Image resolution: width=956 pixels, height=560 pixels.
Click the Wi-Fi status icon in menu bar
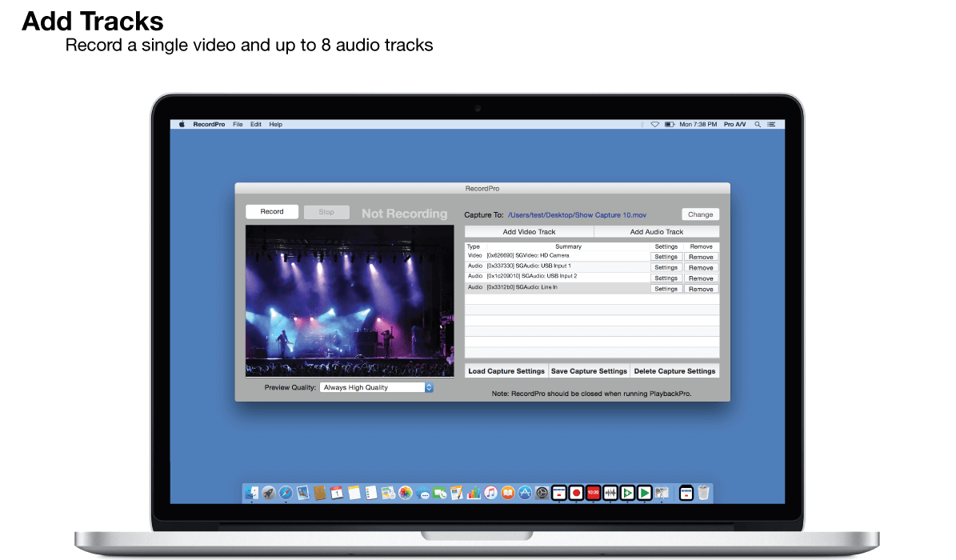655,125
